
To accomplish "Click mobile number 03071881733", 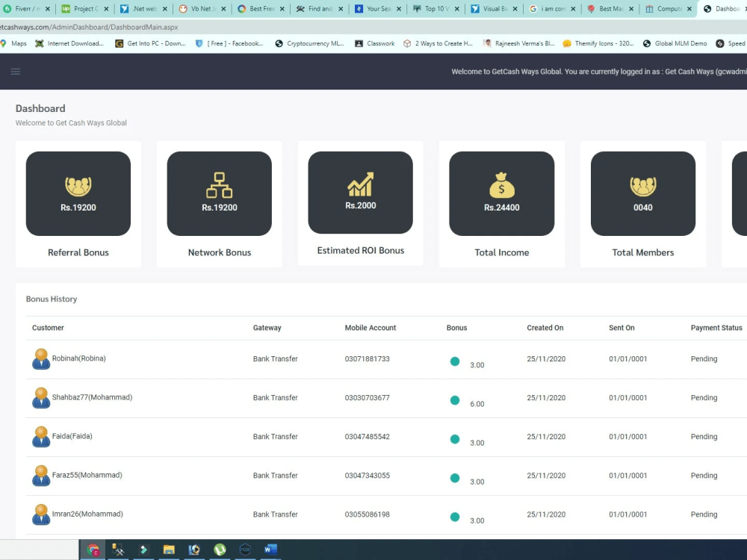I will point(367,358).
